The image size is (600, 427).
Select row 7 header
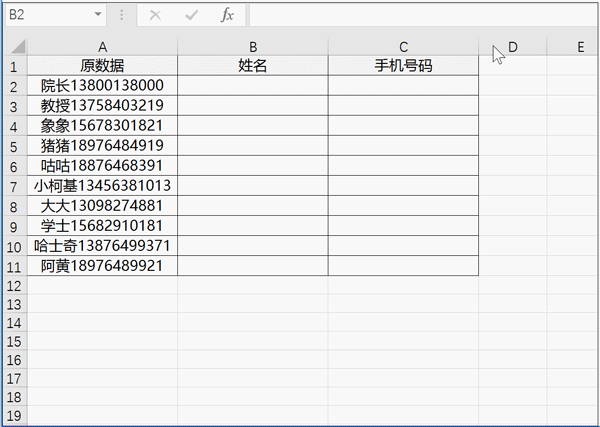pyautogui.click(x=16, y=186)
